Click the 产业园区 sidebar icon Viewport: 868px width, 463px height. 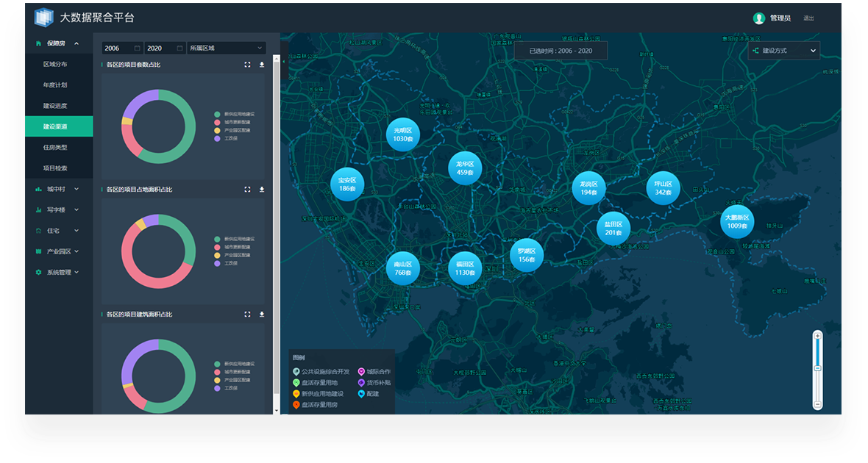pos(38,251)
